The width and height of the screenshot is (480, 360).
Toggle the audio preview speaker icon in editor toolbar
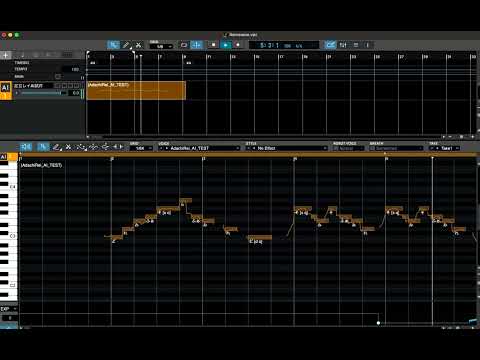[x=26, y=147]
